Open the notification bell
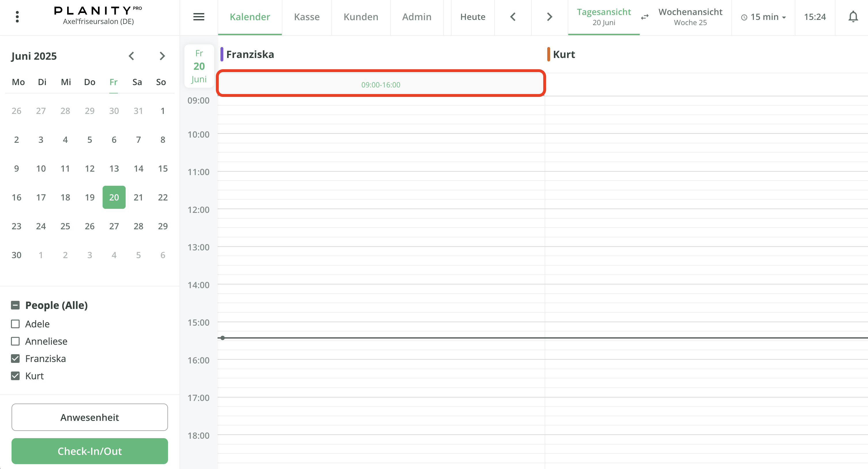The width and height of the screenshot is (868, 469). click(853, 16)
